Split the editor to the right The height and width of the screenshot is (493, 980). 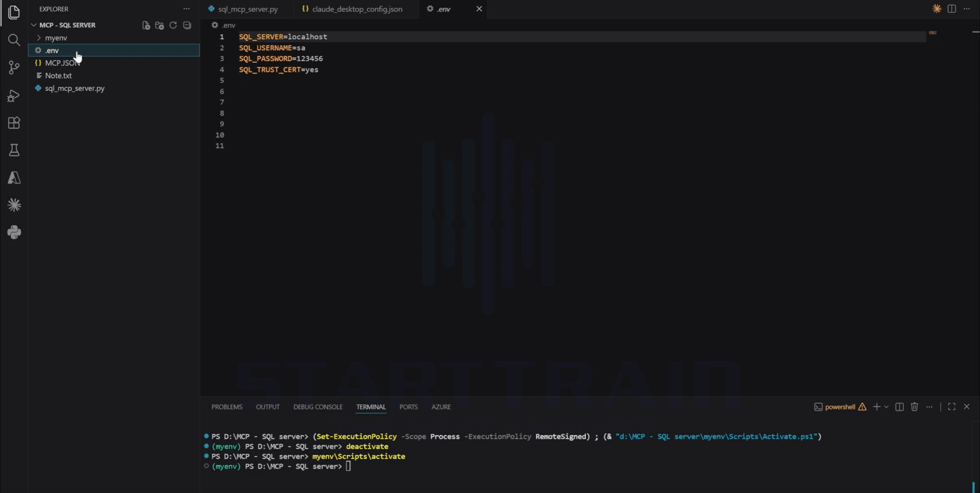tap(951, 9)
